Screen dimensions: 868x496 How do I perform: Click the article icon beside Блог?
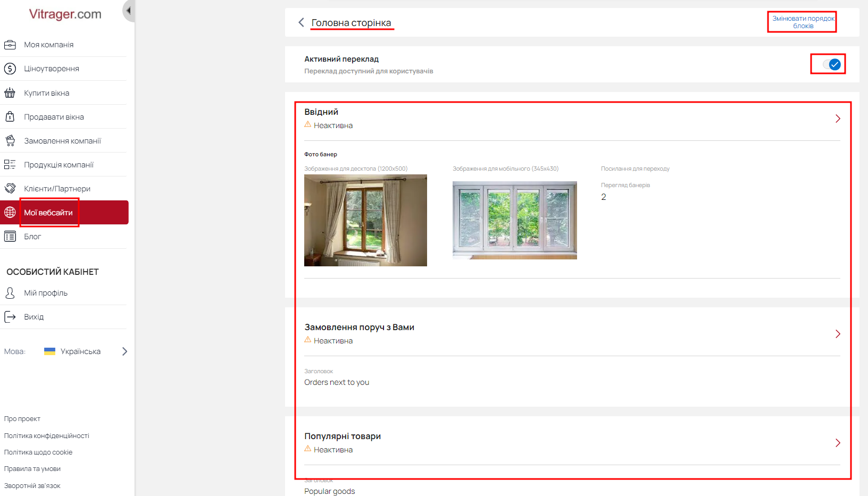pos(10,236)
